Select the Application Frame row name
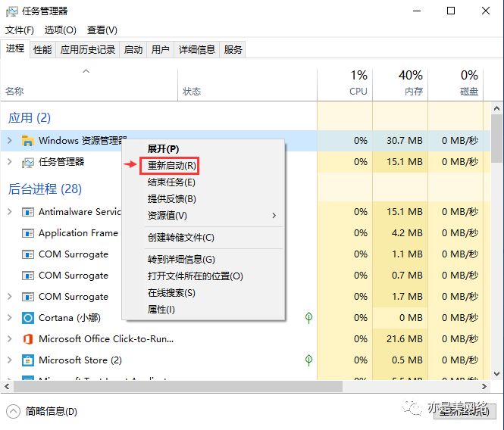504x430 pixels. pyautogui.click(x=78, y=233)
